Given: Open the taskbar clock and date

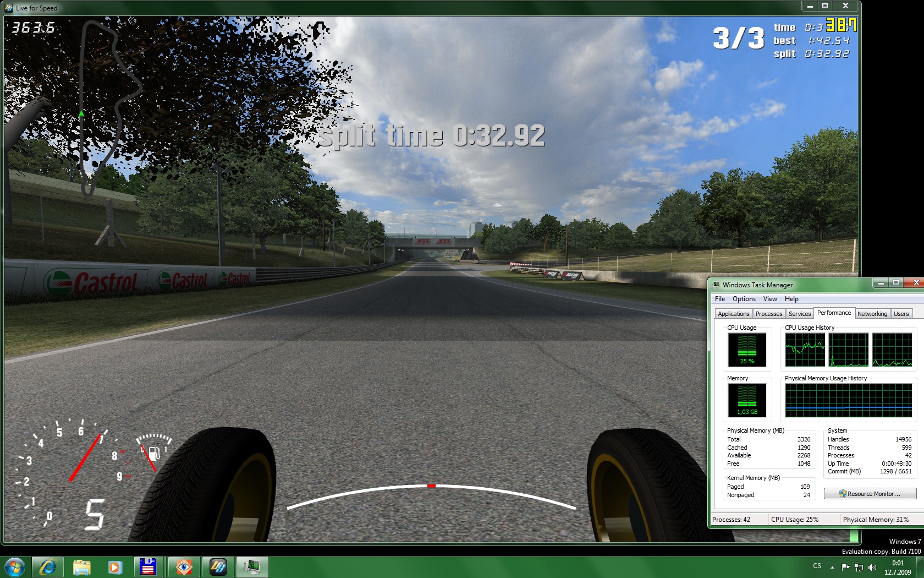Looking at the screenshot, I should tap(898, 568).
